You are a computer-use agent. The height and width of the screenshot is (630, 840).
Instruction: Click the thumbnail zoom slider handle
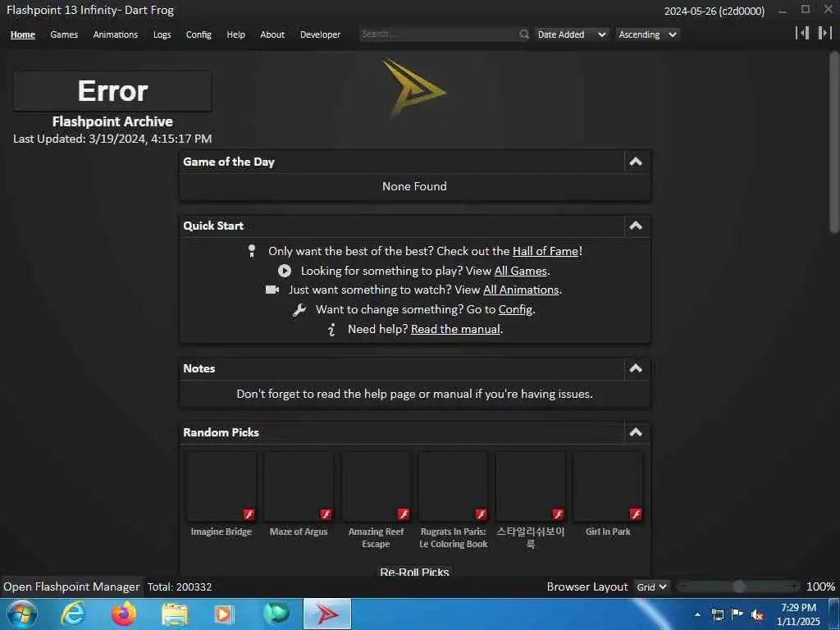pos(739,587)
